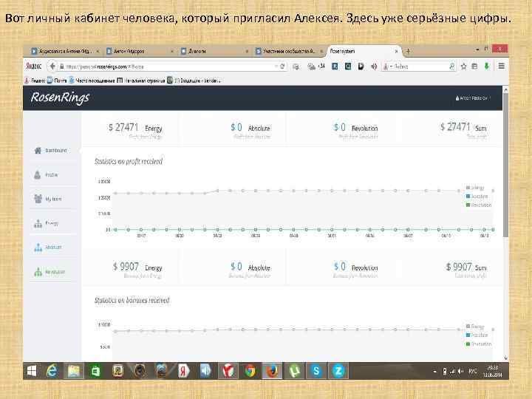This screenshot has height=399, width=532.
Task: Click the scrollbar down arrow
Action: tap(505, 358)
